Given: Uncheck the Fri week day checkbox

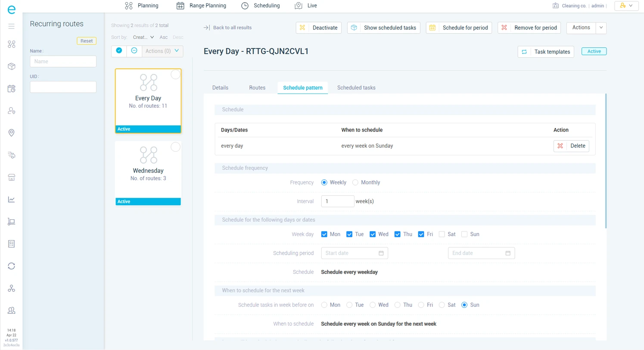Looking at the screenshot, I should (x=421, y=234).
